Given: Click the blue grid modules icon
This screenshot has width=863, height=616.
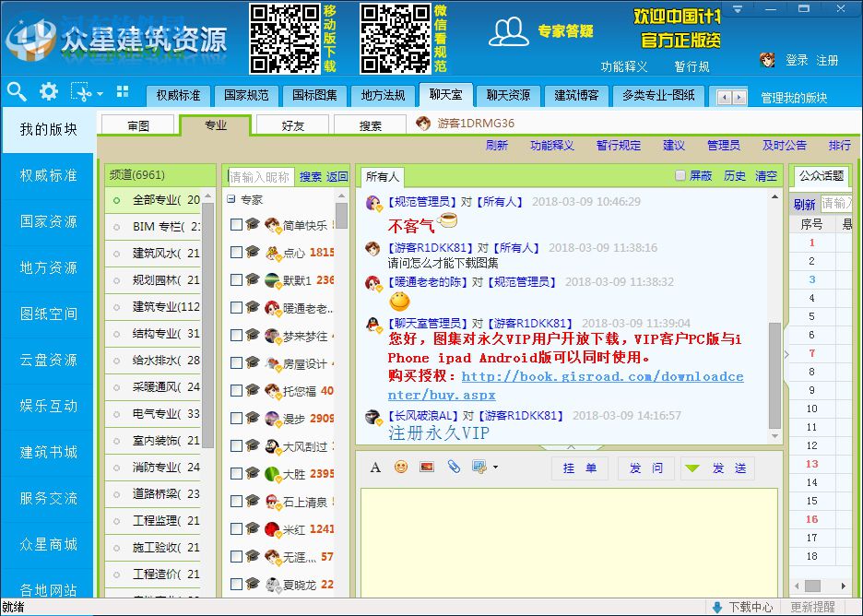Looking at the screenshot, I should (123, 92).
